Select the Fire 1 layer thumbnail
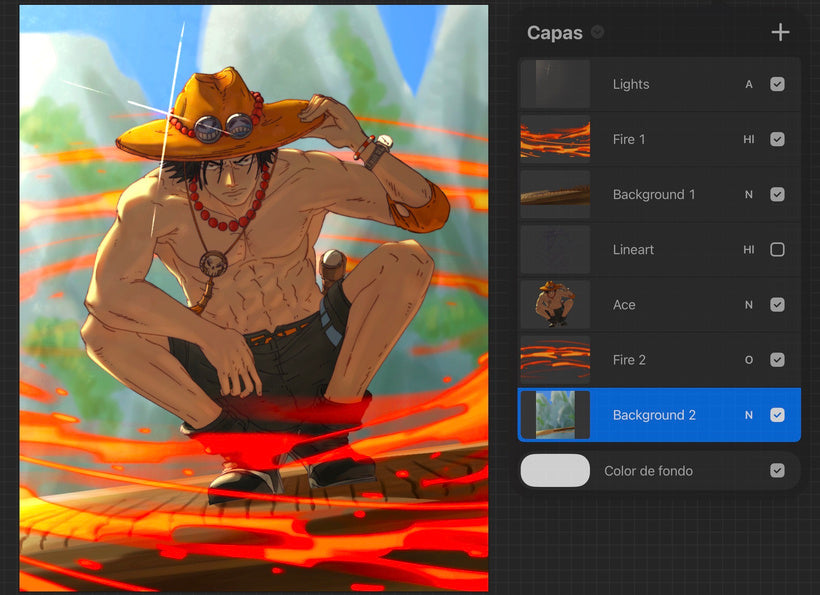This screenshot has width=820, height=595. point(555,139)
